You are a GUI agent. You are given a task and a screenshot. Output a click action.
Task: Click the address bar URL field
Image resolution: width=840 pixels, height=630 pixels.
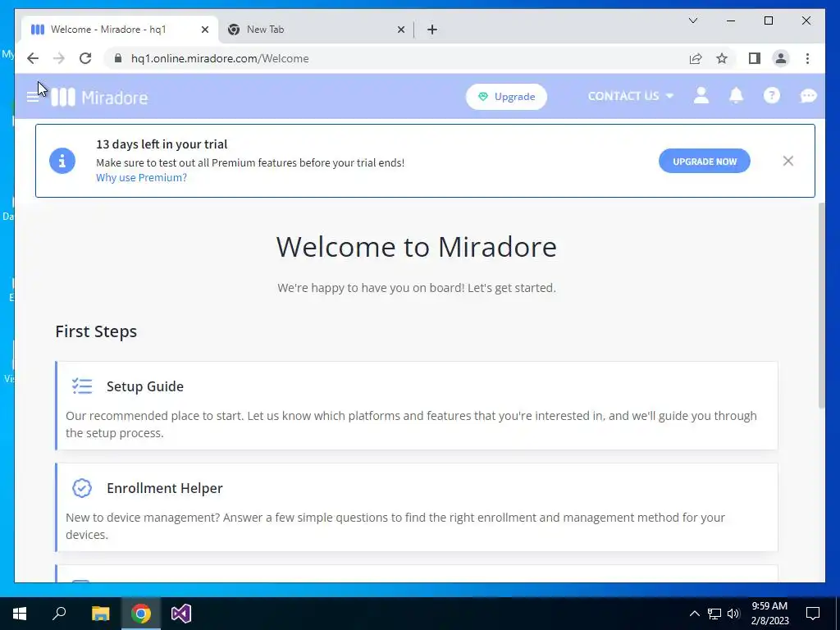click(x=396, y=58)
